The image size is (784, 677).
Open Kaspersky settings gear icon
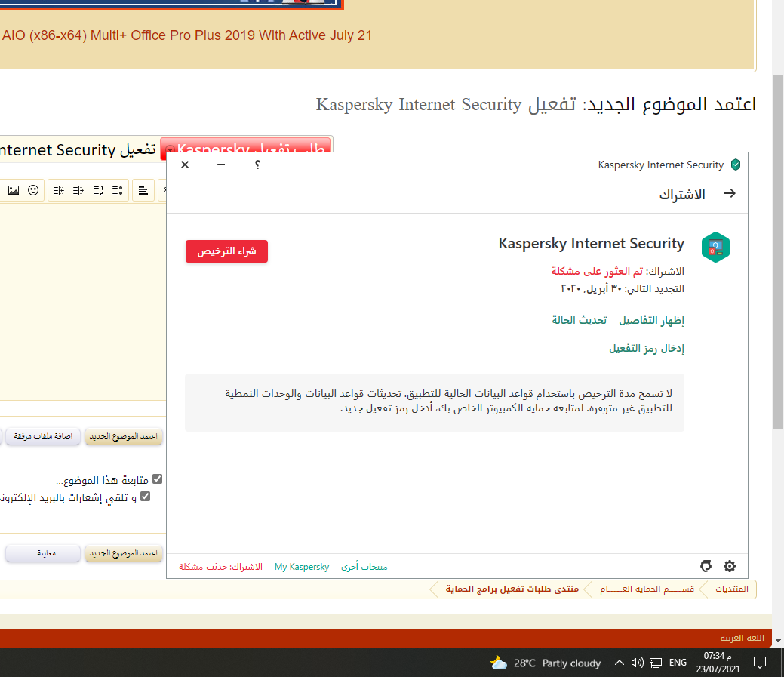730,566
